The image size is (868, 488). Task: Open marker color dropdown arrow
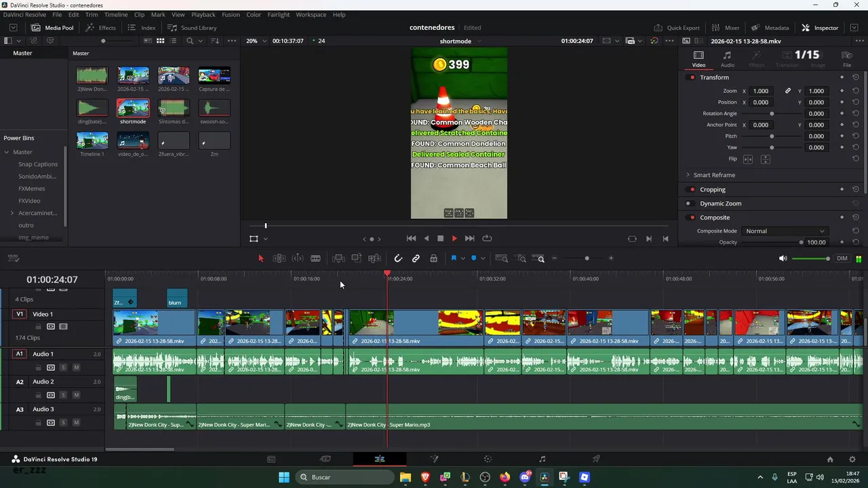coord(483,258)
